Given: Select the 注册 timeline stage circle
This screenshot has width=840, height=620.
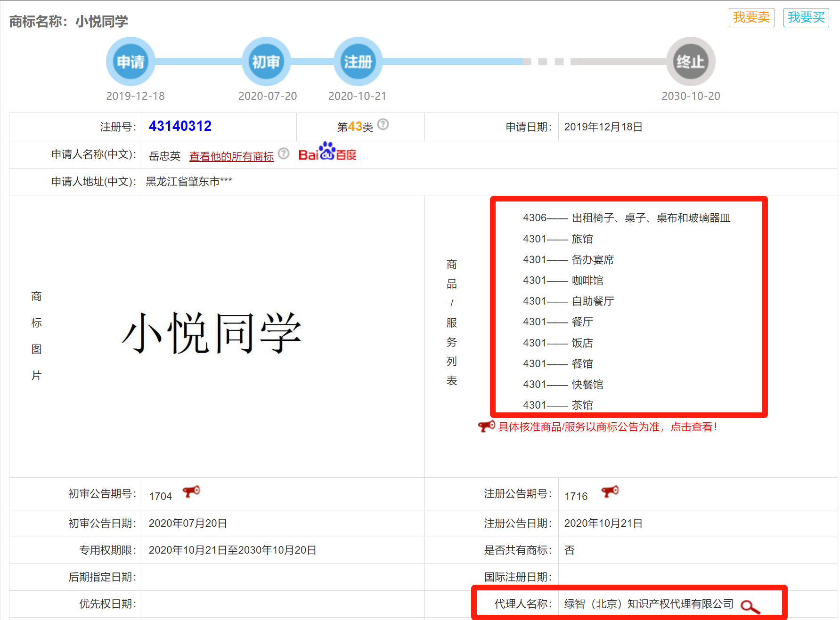Looking at the screenshot, I should pos(358,62).
